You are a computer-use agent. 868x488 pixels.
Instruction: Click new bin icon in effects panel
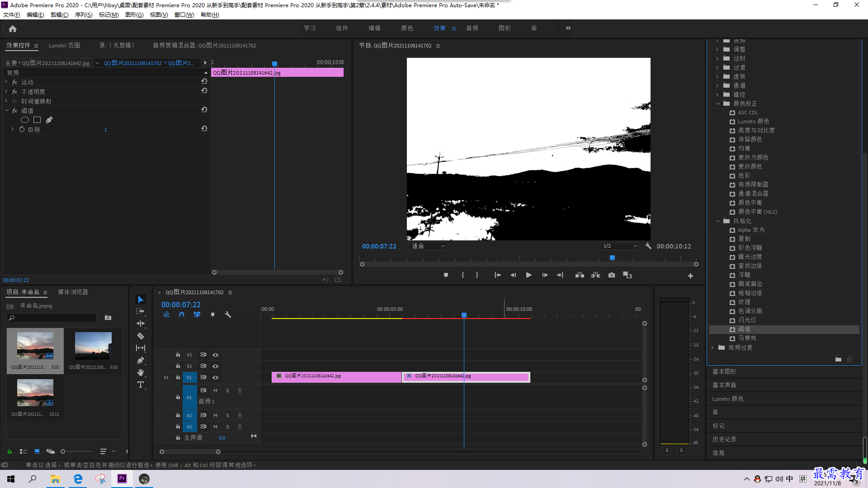pyautogui.click(x=838, y=359)
